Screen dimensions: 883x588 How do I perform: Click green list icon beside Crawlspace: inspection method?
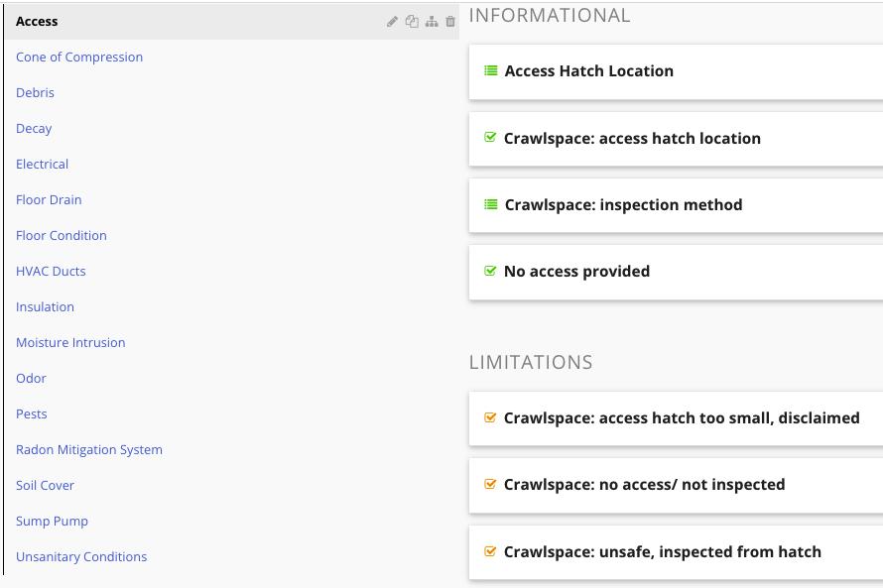(491, 205)
